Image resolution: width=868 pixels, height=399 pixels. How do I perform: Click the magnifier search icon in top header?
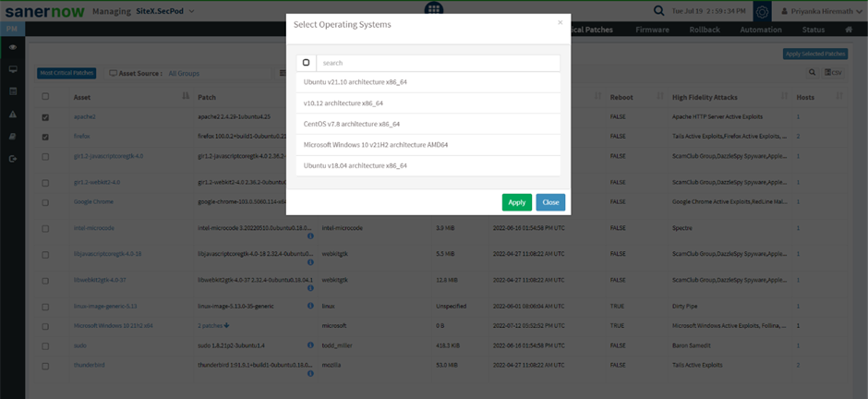click(658, 10)
